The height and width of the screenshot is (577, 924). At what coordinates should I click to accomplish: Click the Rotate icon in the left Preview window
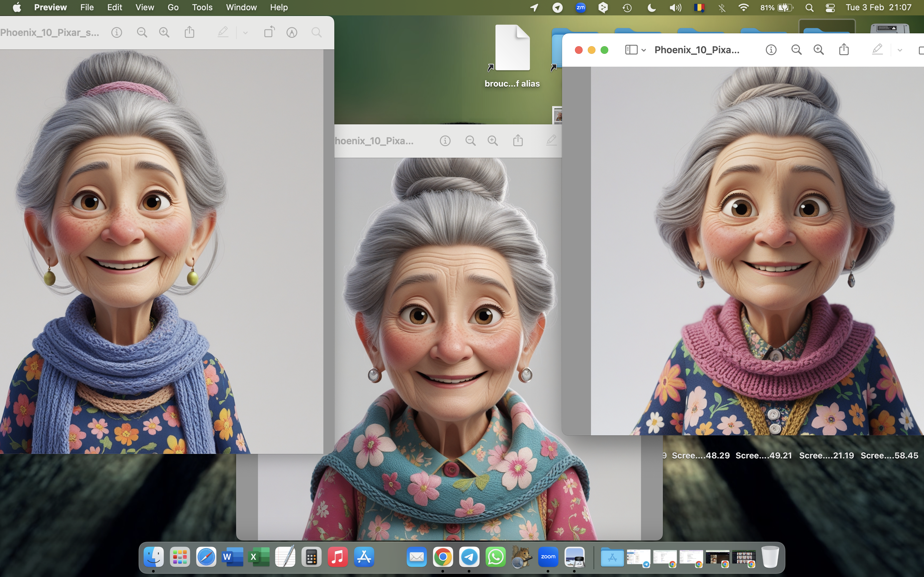(269, 32)
